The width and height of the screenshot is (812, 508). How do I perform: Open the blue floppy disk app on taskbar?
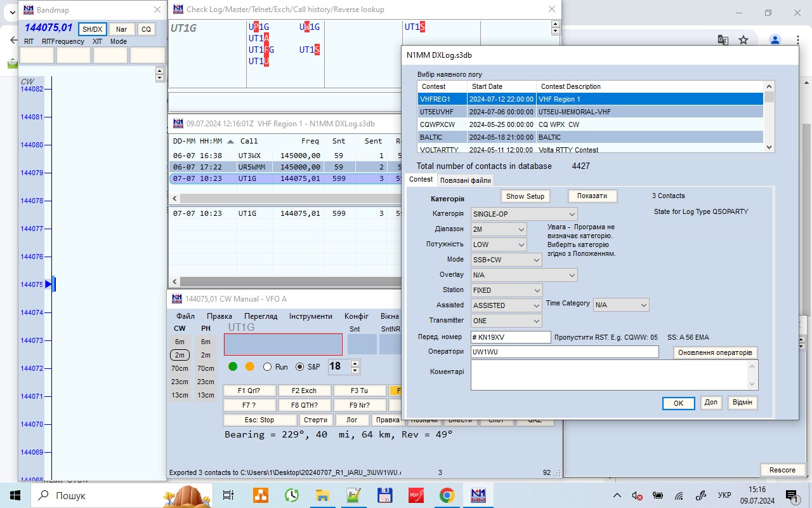[384, 495]
